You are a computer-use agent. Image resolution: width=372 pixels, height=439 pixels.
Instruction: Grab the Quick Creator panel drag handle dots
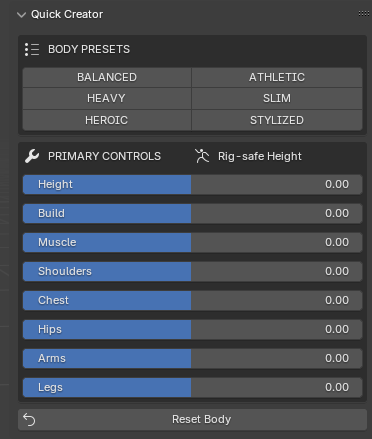pos(364,14)
